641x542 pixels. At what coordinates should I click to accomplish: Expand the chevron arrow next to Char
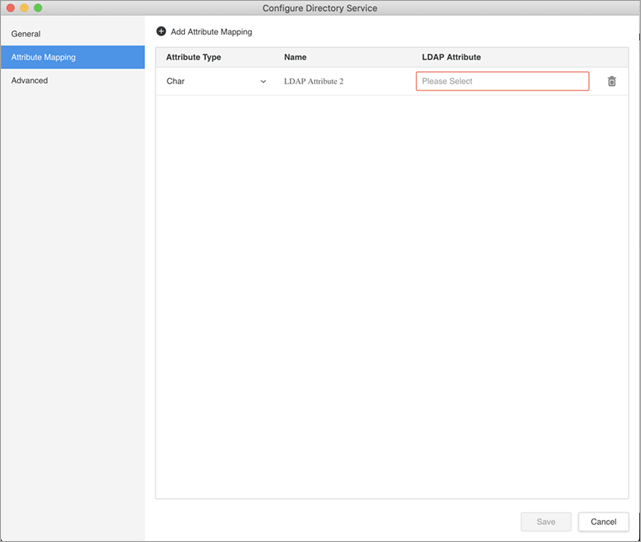click(263, 81)
